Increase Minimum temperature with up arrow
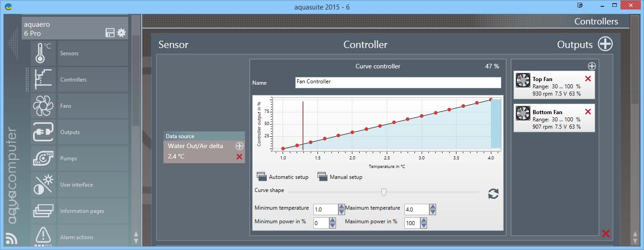Image resolution: width=644 pixels, height=250 pixels. pyautogui.click(x=342, y=207)
